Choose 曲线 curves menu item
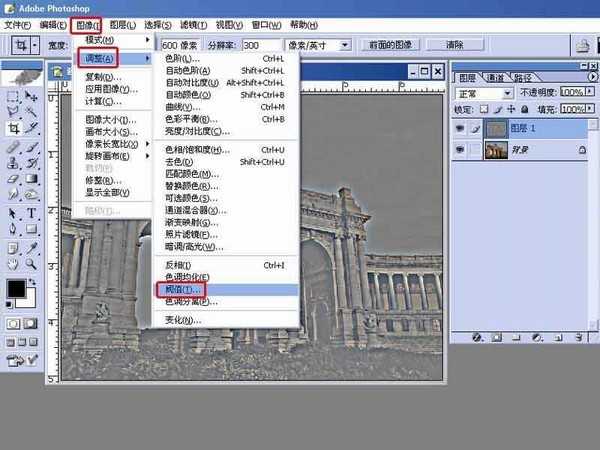The width and height of the screenshot is (600, 450). point(226,107)
